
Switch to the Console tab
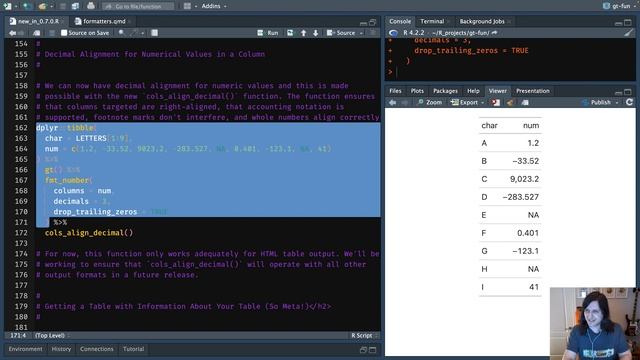(400, 21)
